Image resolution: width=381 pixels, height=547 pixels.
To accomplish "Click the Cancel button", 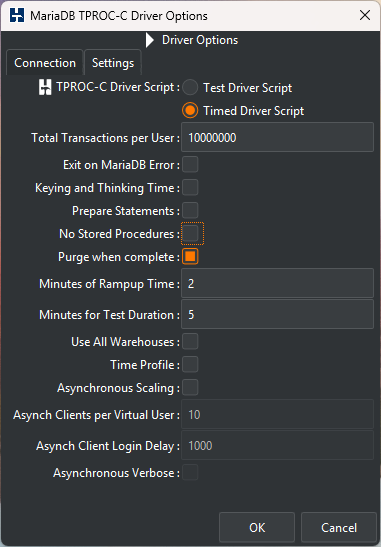I will (339, 527).
